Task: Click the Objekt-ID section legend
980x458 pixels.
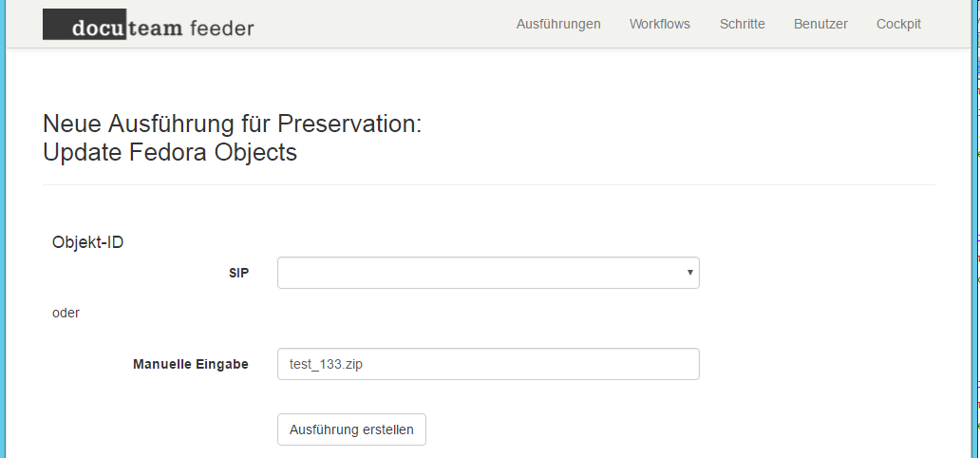Action: [87, 242]
